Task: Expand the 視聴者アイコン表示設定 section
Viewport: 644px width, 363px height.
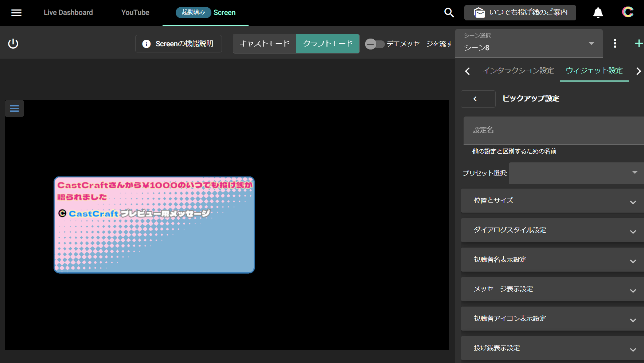Action: coord(552,319)
